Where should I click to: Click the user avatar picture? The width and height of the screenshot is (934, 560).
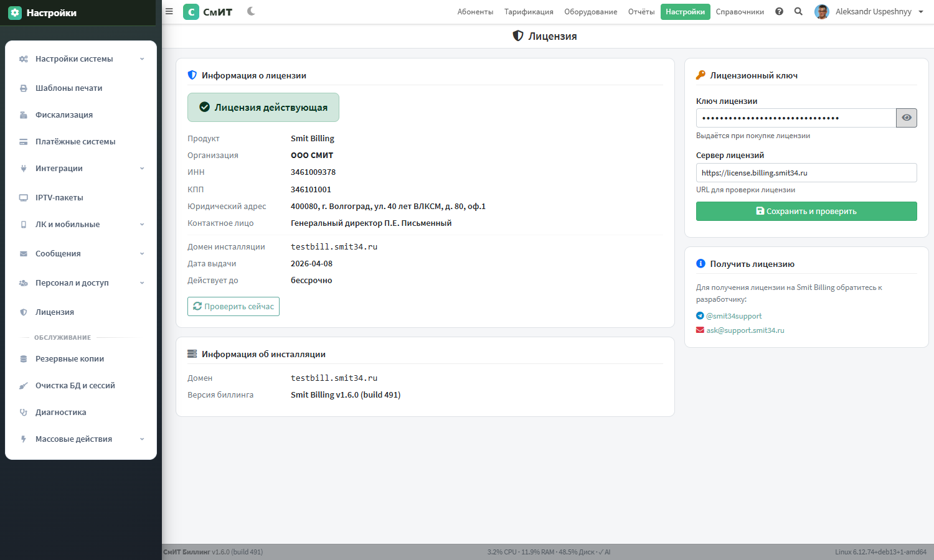[x=822, y=12]
